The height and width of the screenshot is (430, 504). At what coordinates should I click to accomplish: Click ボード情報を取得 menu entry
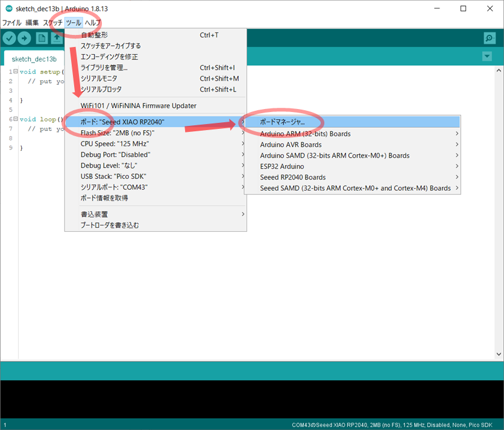click(x=156, y=198)
